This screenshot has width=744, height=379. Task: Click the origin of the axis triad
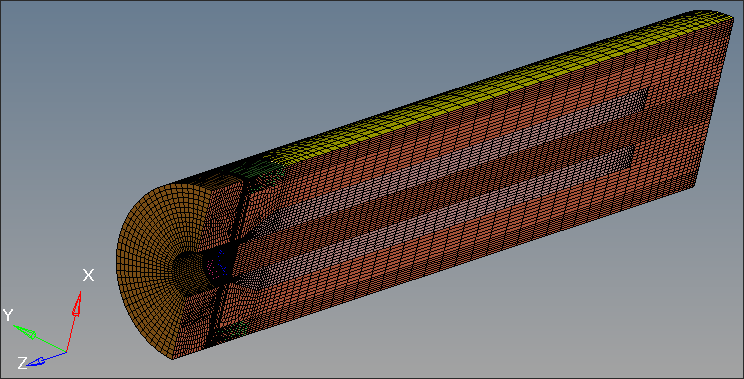pos(66,352)
